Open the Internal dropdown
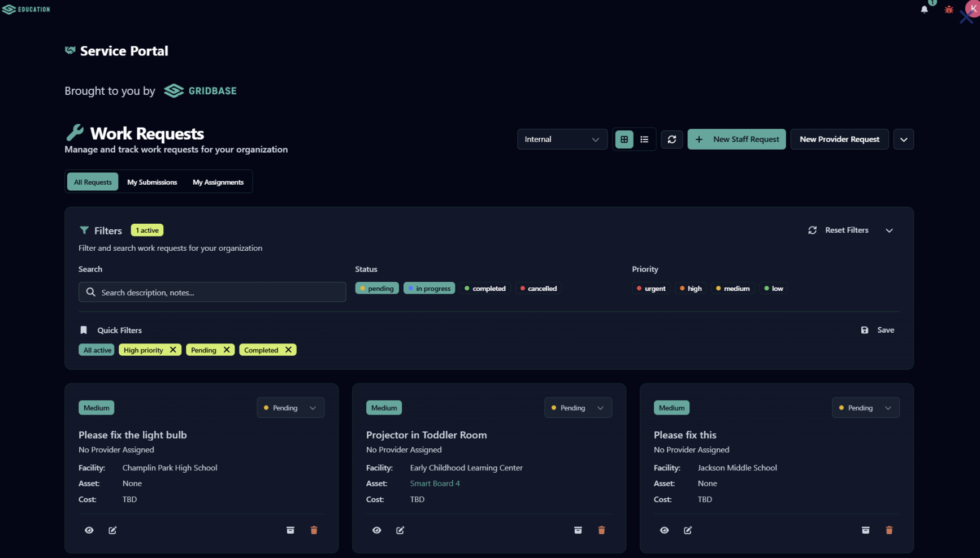The image size is (980, 558). 562,139
